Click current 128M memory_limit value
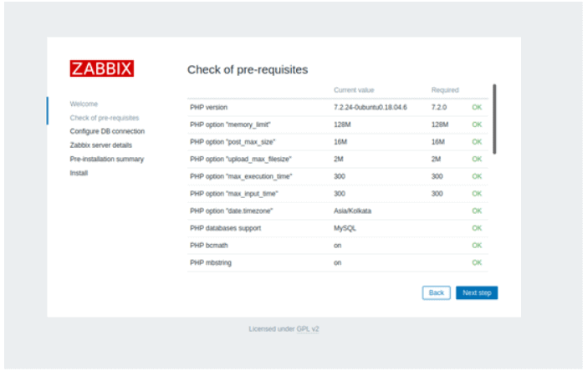The width and height of the screenshot is (588, 371). point(342,125)
